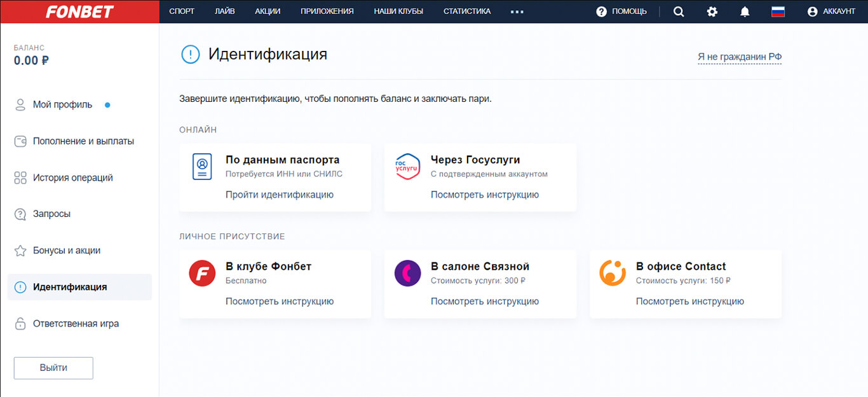Click Посмотреть инструкцию under Через Госуслуги
868x397 pixels.
(x=485, y=195)
